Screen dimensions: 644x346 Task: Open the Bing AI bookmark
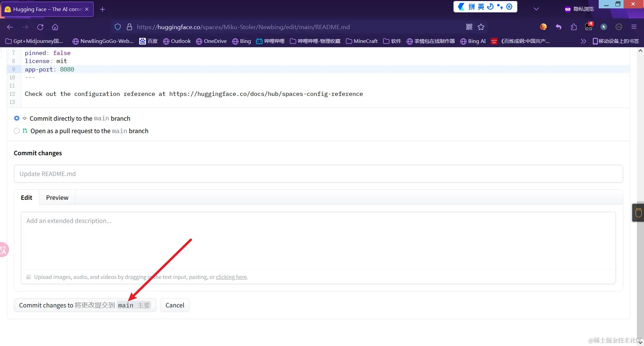click(x=473, y=41)
